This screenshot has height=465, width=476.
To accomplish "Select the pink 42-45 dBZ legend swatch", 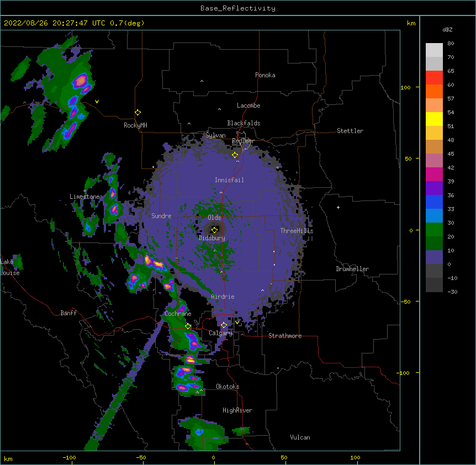I will coord(434,161).
